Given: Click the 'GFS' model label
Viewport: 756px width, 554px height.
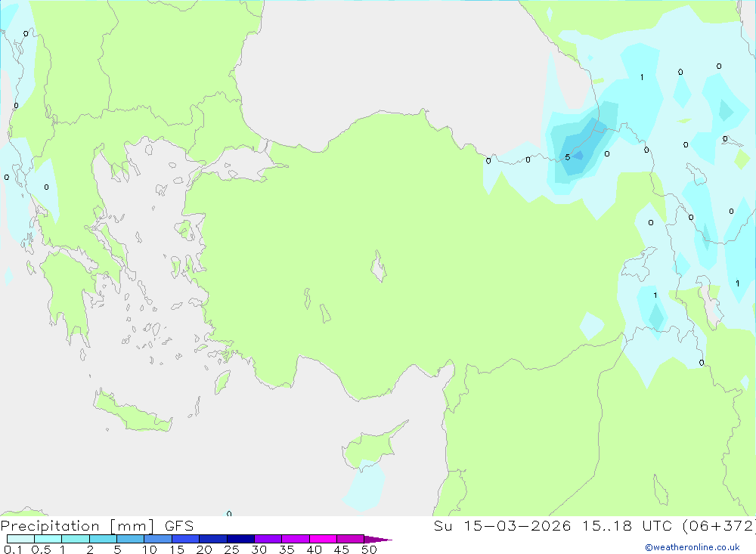Looking at the screenshot, I should 179,526.
